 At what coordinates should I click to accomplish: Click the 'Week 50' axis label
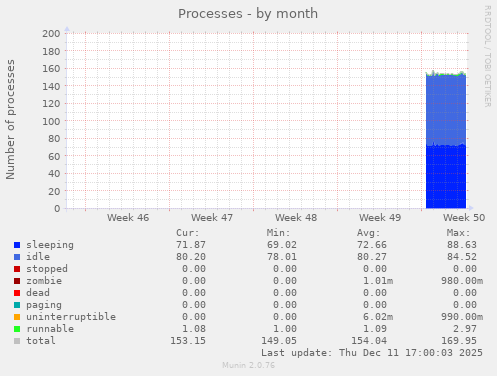(x=464, y=218)
